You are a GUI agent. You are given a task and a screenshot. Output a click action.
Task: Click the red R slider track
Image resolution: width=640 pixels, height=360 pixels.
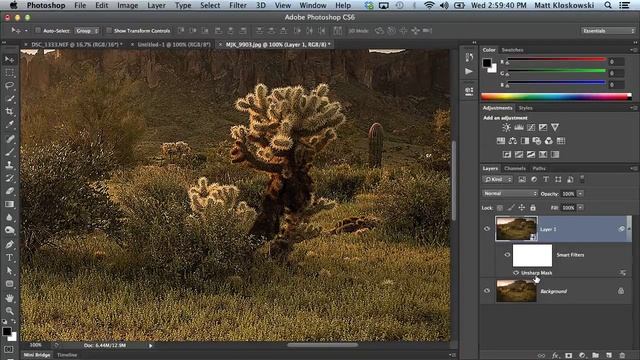(x=556, y=60)
